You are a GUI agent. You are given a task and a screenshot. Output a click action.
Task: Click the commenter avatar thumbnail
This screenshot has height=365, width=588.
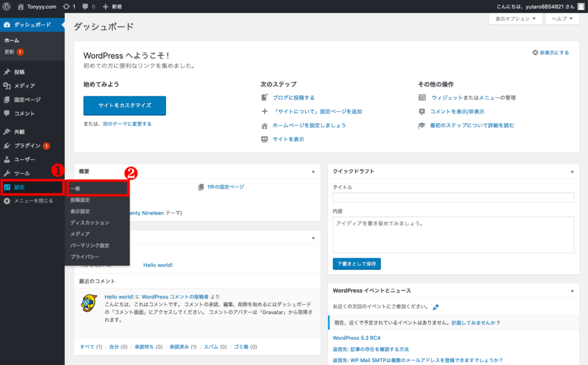[89, 303]
